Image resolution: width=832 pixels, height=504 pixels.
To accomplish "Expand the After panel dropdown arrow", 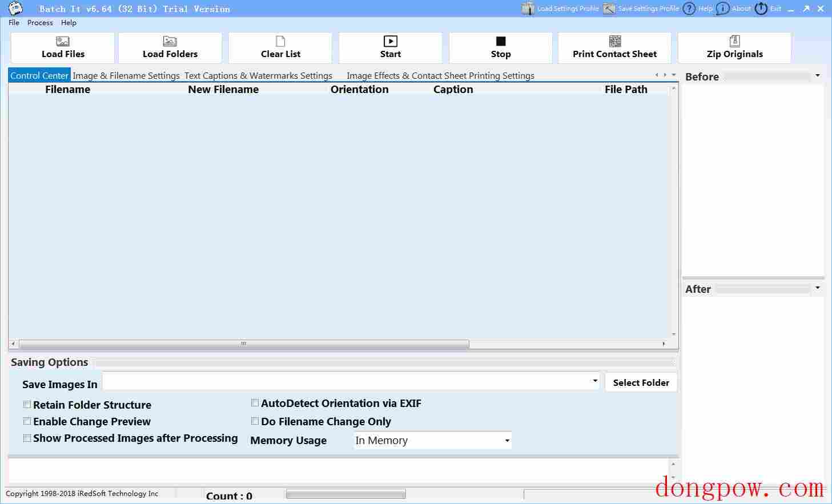I will (x=818, y=288).
